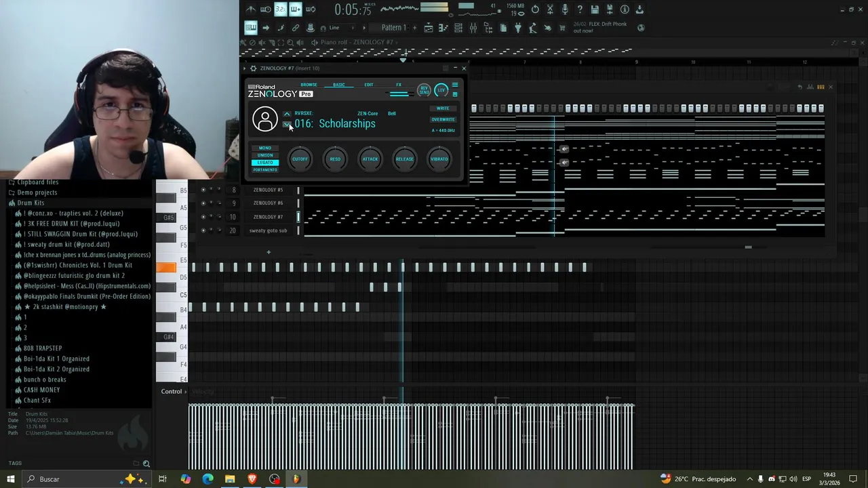The height and width of the screenshot is (488, 868).
Task: Enable UNISON mode in ZENOLOGY
Action: (x=265, y=155)
